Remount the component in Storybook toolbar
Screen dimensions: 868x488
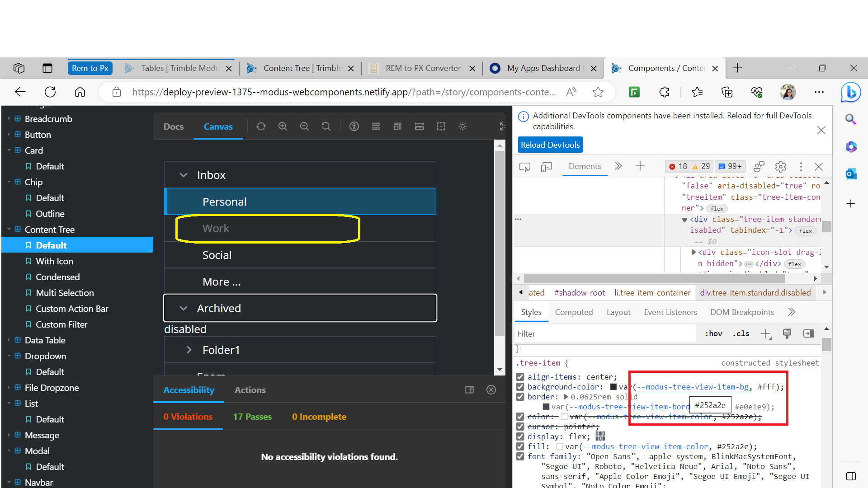[261, 127]
